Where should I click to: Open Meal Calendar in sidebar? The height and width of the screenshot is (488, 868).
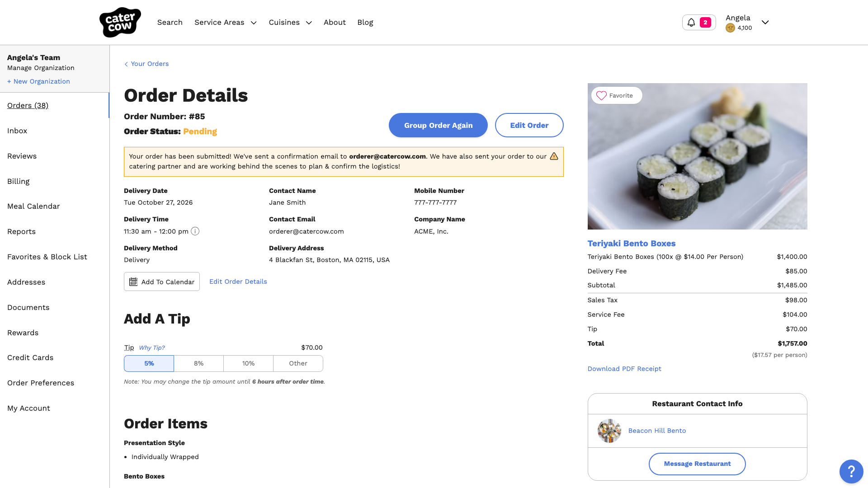point(33,206)
